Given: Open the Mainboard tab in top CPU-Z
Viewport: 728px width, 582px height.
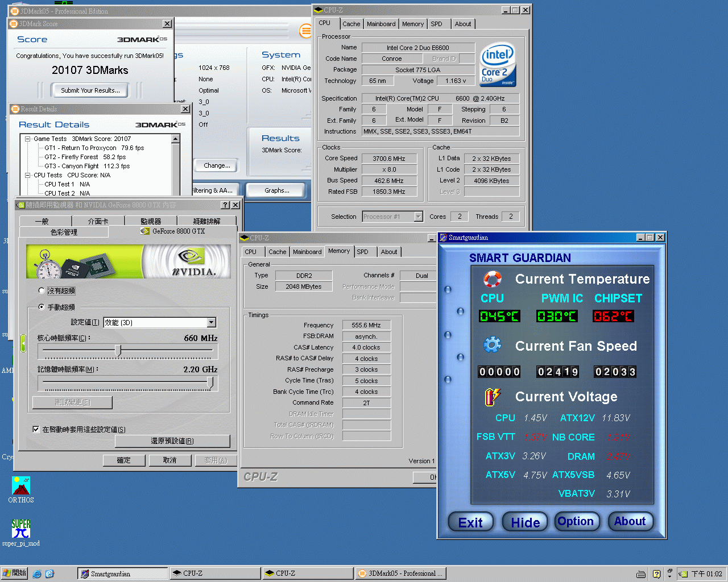Looking at the screenshot, I should tap(381, 24).
